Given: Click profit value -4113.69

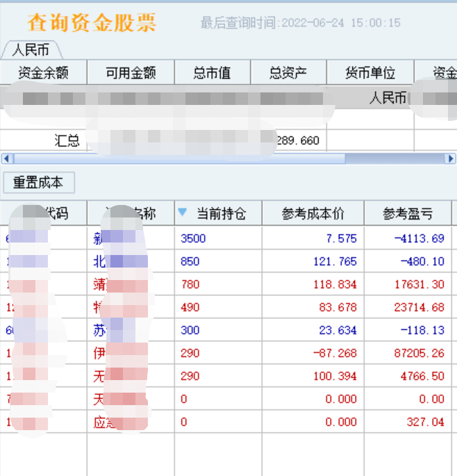Looking at the screenshot, I should [419, 238].
